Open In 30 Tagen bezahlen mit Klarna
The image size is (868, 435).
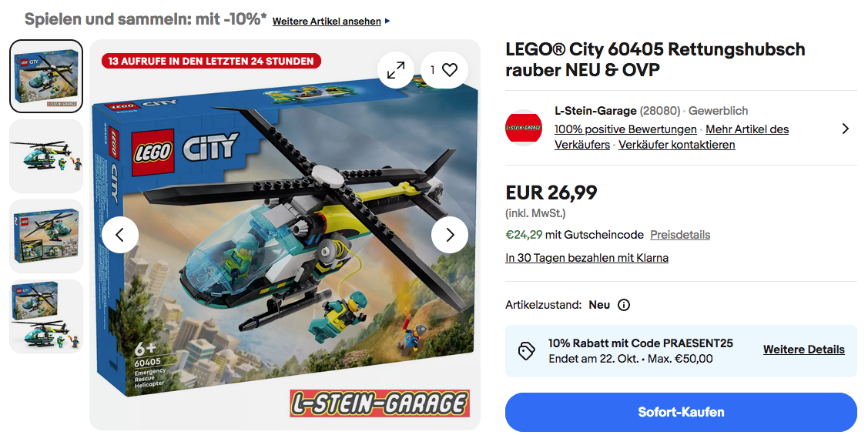tap(587, 258)
